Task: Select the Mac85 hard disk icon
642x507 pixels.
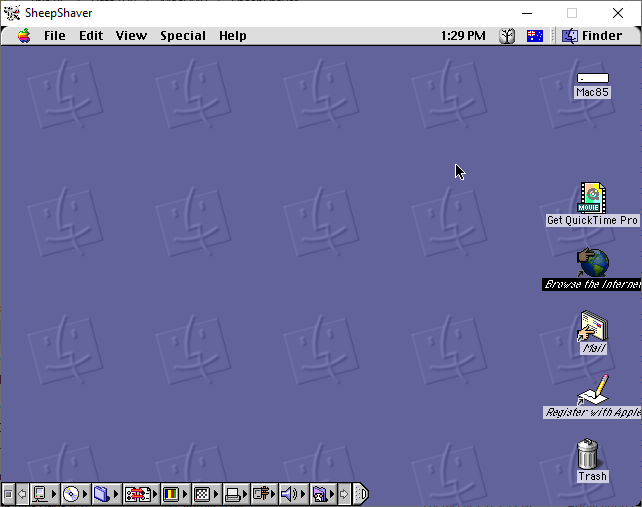Action: pos(593,78)
